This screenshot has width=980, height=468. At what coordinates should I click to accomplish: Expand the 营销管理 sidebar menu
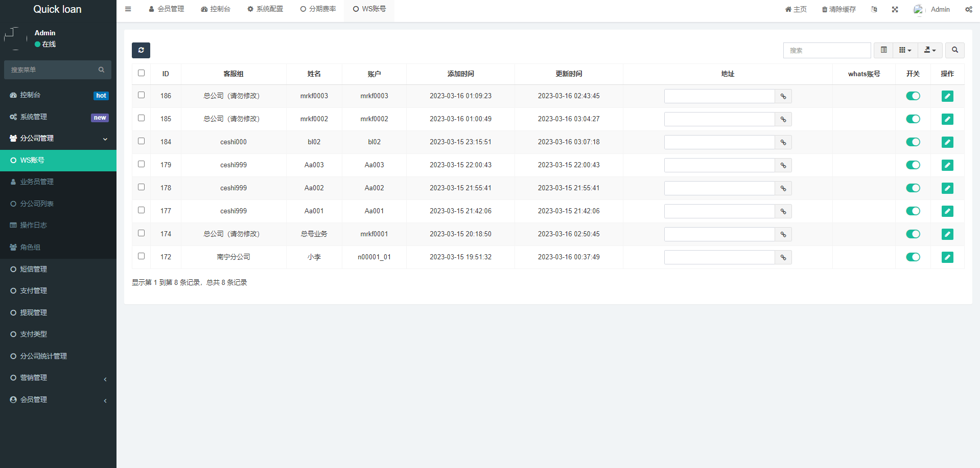(58, 378)
